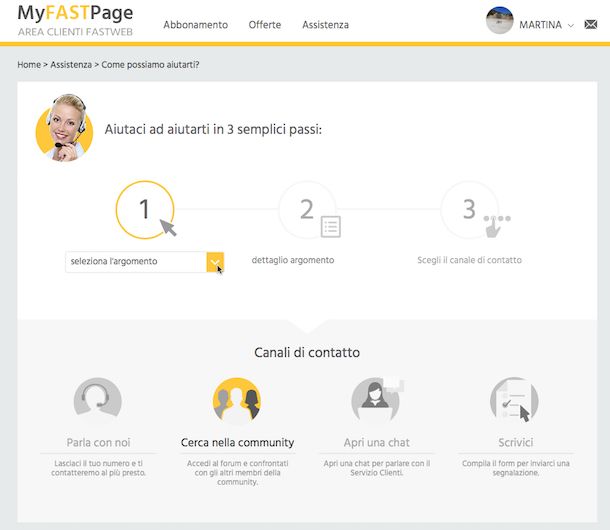This screenshot has width=610, height=530.
Task: Click the 'Apri una chat' operator icon
Action: (377, 400)
